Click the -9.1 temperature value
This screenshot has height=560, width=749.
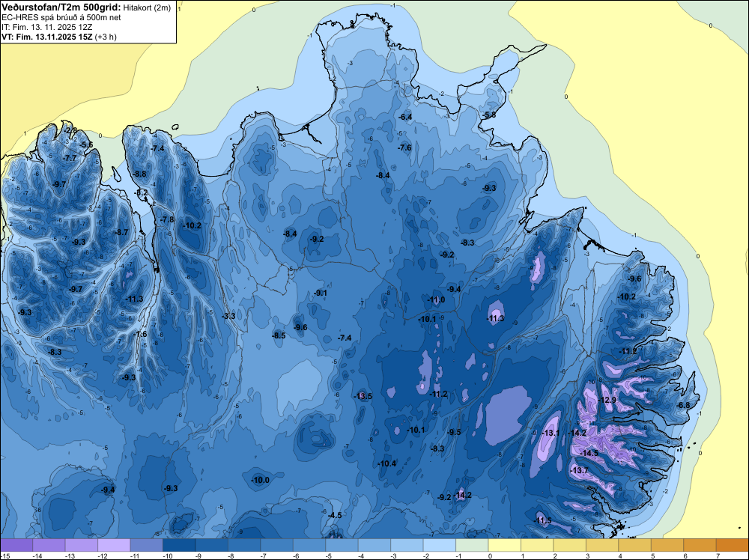[x=321, y=293]
